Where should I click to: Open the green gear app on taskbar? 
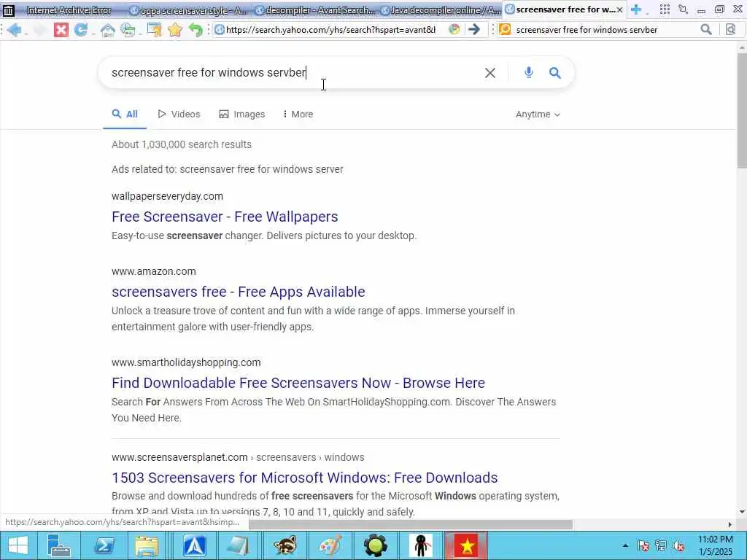[375, 545]
